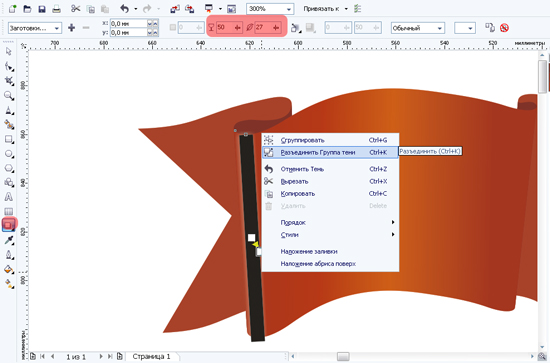Open the shadow feathering direction flyout
Image resolution: width=550 pixels, height=363 pixels.
[x=296, y=28]
